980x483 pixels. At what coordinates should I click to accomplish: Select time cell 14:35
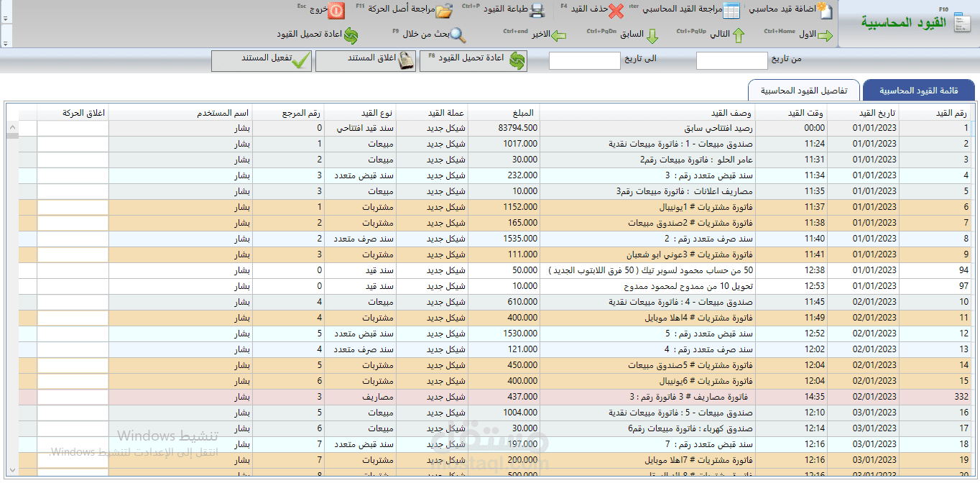(x=791, y=397)
